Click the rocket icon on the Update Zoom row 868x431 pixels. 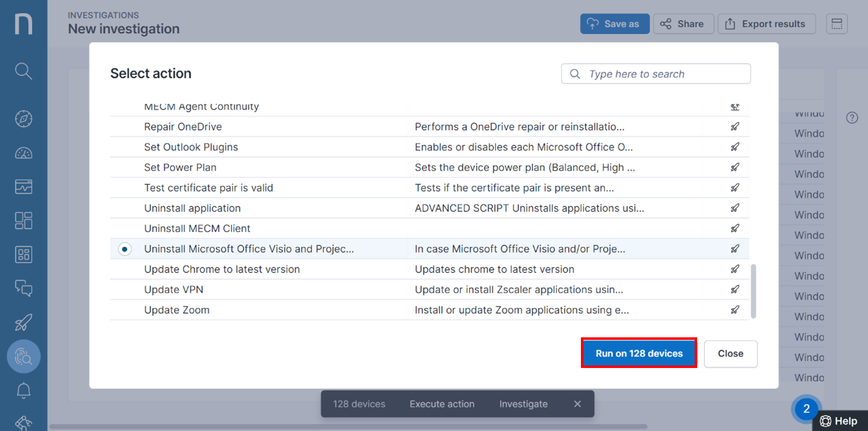pyautogui.click(x=735, y=310)
